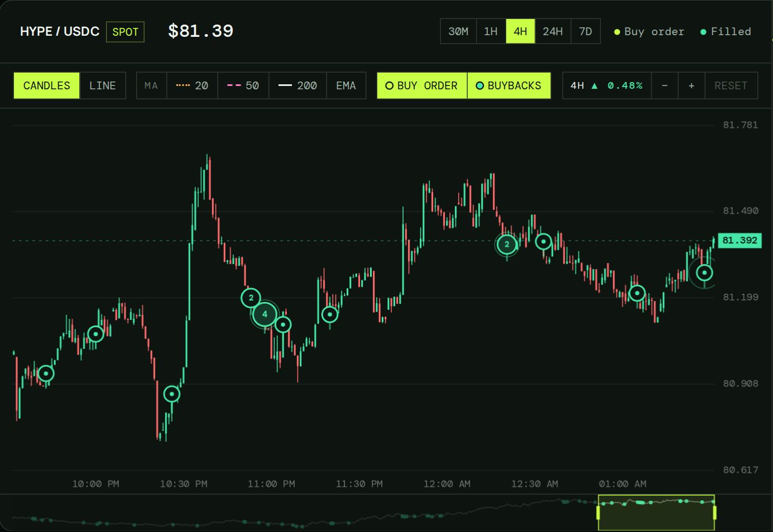The height and width of the screenshot is (532, 773).
Task: Click the single marker right of the 4 cluster
Action: [283, 324]
